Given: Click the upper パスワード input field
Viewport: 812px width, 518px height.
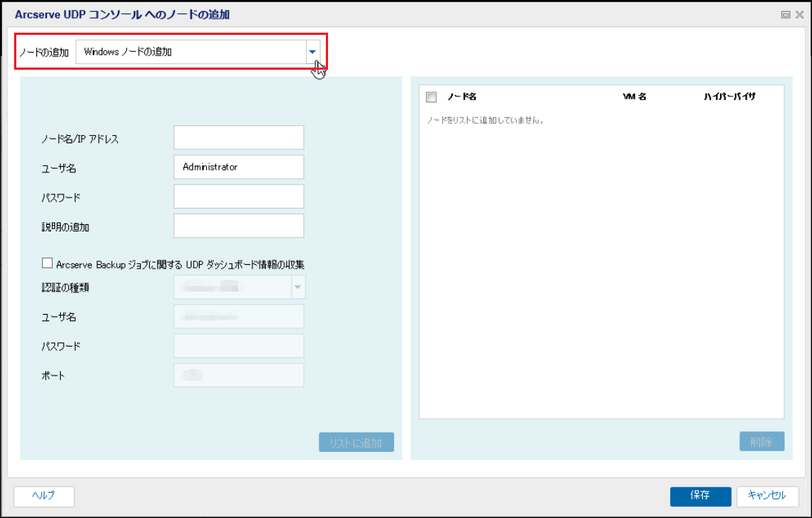Looking at the screenshot, I should point(239,197).
